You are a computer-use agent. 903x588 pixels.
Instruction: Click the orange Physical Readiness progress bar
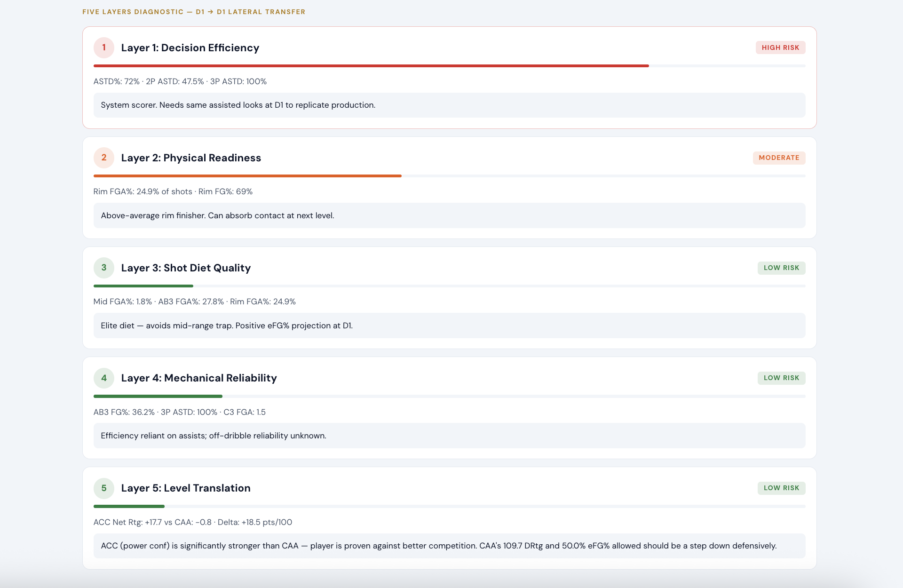point(247,176)
